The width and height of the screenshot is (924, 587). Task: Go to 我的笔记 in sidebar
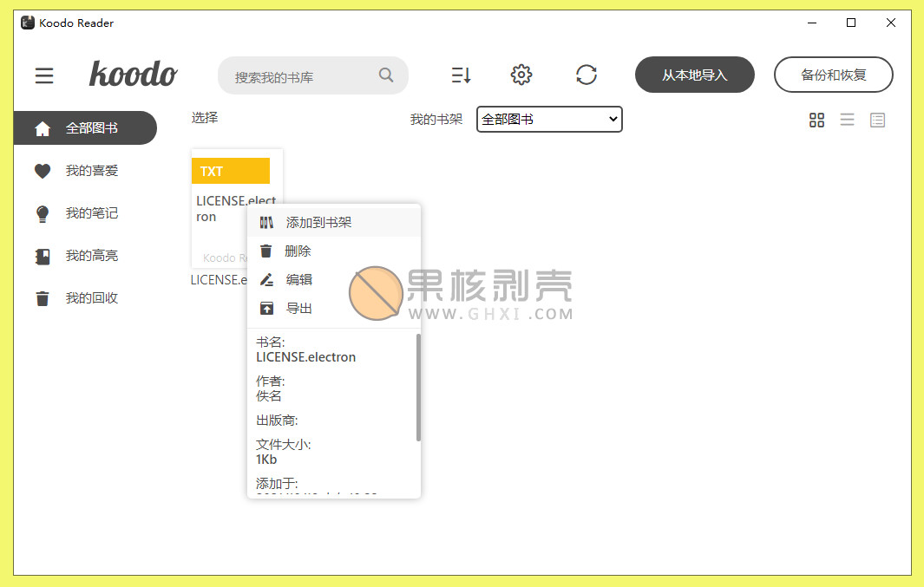pos(91,213)
